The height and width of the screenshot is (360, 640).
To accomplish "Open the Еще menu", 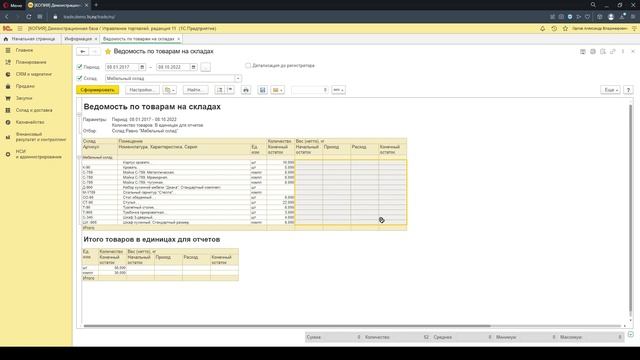I will pyautogui.click(x=610, y=90).
